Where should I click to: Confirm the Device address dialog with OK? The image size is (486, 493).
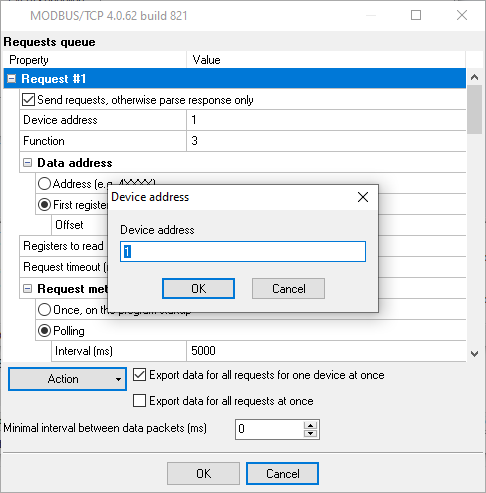tap(198, 289)
